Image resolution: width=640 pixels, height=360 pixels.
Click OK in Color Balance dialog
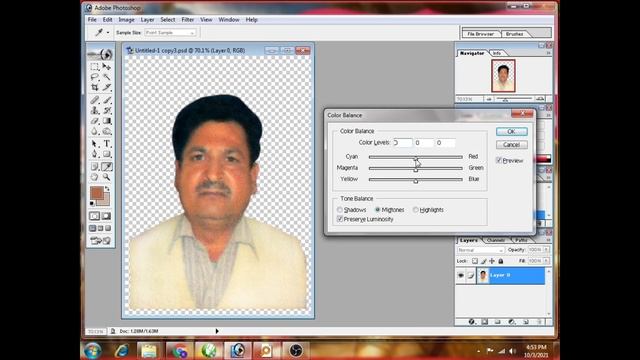click(x=511, y=131)
